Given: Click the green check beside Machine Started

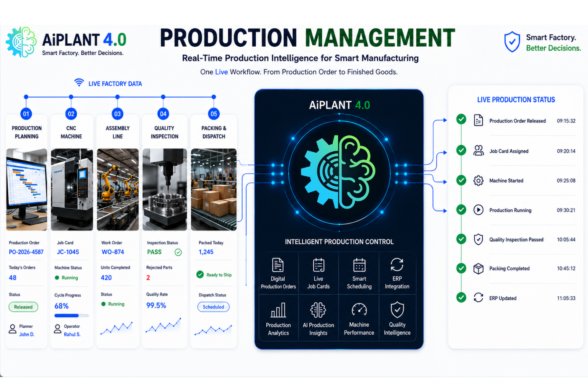Looking at the screenshot, I should coord(461,180).
